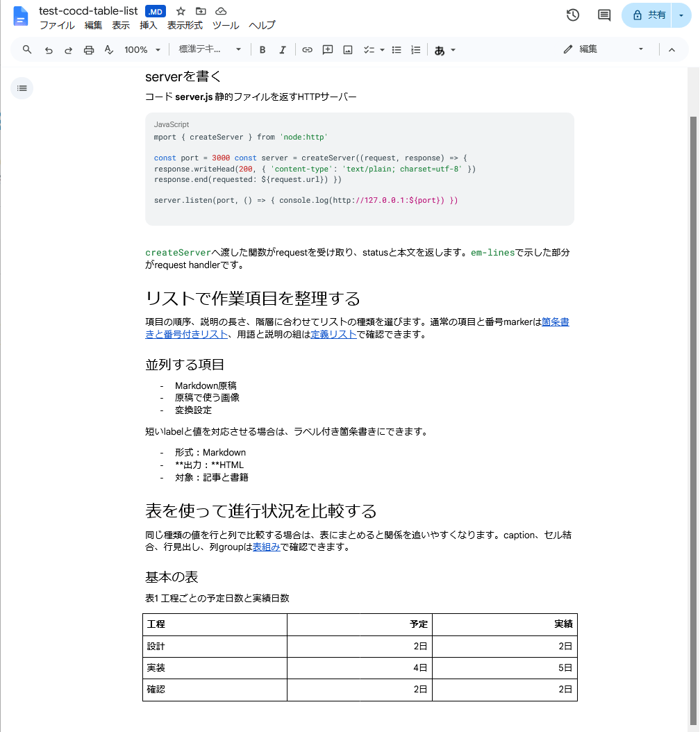Undo the last action

[x=49, y=50]
